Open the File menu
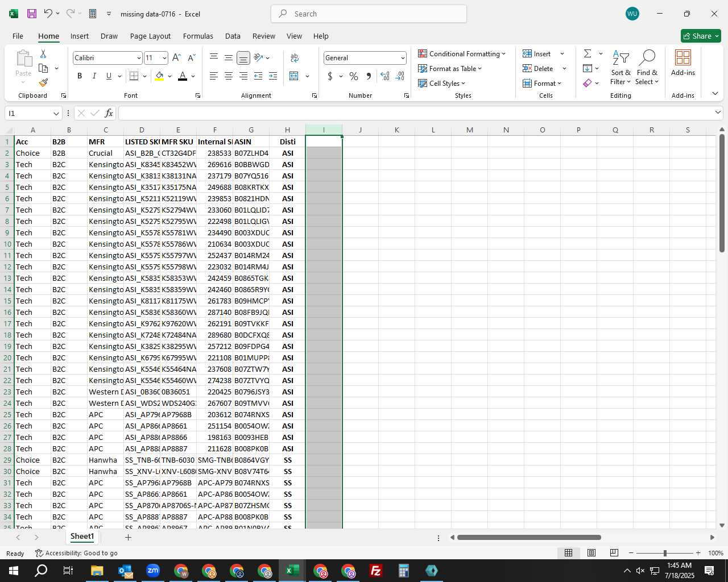Screen dimensions: 728x582 pos(18,36)
